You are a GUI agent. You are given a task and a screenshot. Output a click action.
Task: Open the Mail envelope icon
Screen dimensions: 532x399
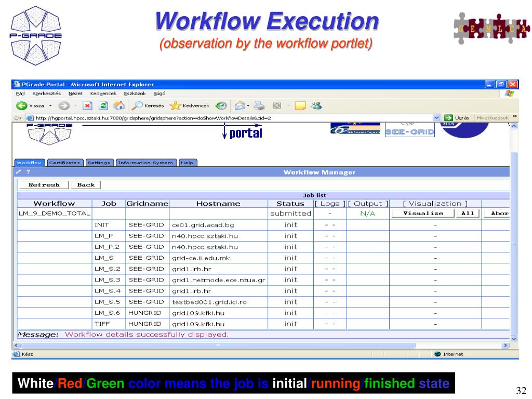240,106
